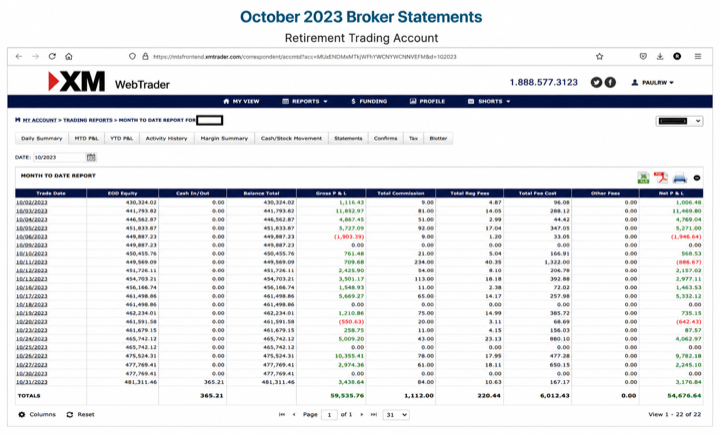Open rows-per-page dropdown showing 31
This screenshot has height=434, width=720.
(x=396, y=415)
